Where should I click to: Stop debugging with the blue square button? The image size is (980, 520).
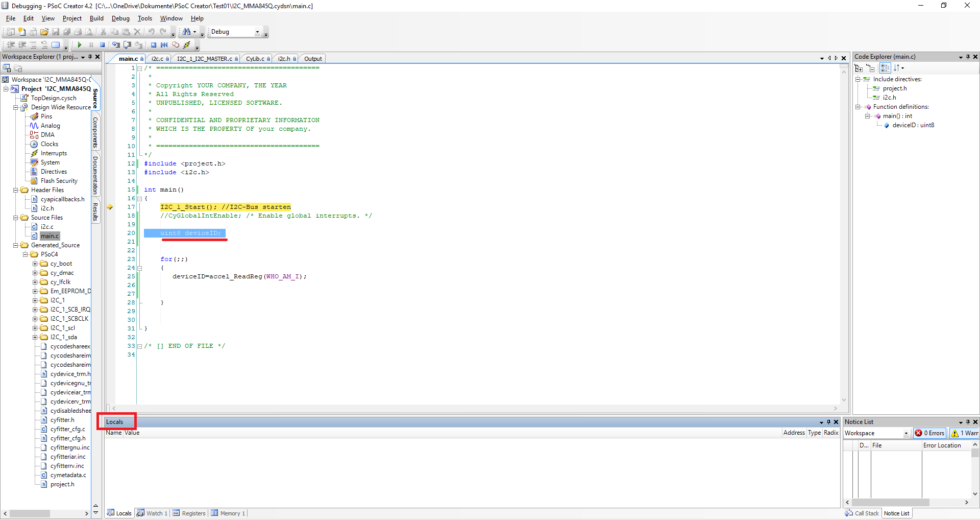point(102,45)
